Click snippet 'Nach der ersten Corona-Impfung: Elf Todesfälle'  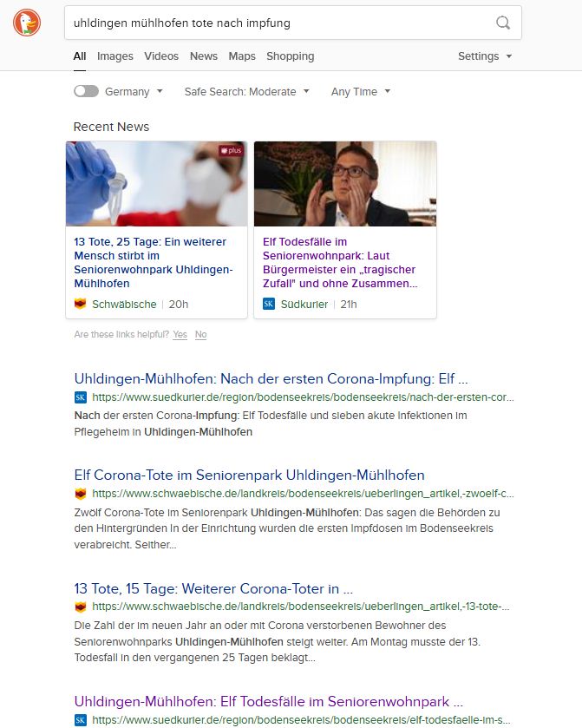pos(271,423)
